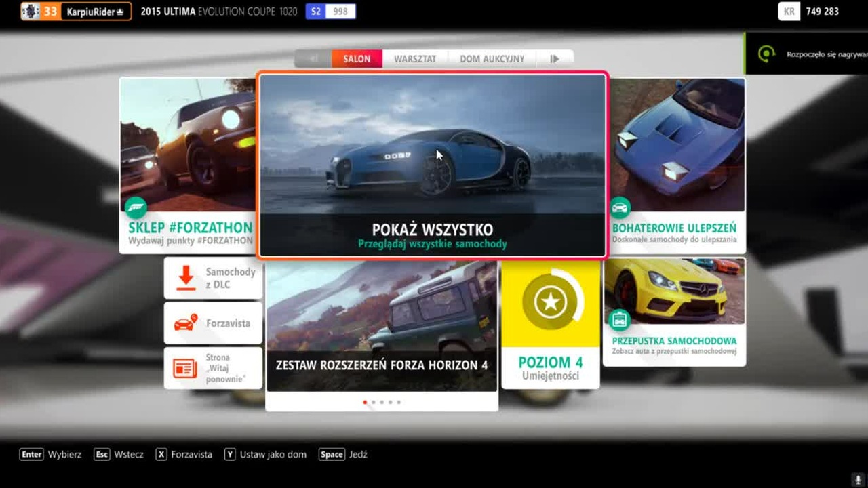Click the skill star circle icon
This screenshot has height=488, width=868.
[550, 302]
